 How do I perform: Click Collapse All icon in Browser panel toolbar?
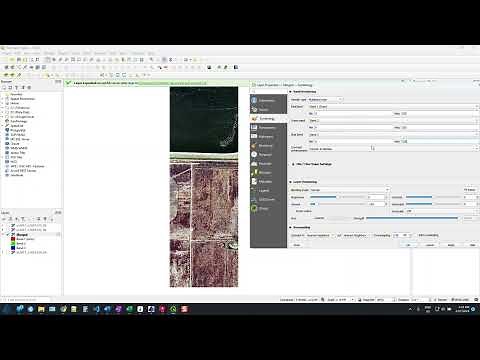pyautogui.click(x=23, y=87)
